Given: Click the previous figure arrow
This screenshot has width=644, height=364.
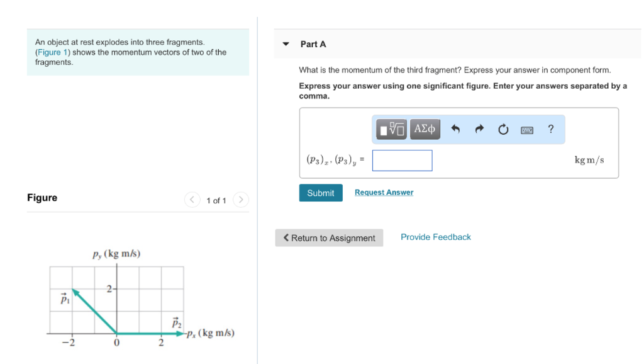Looking at the screenshot, I should tap(192, 200).
